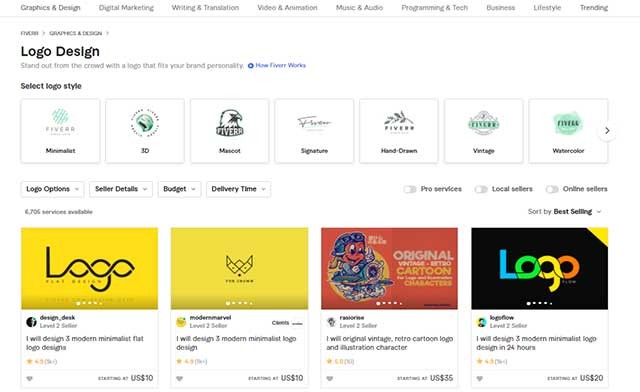
Task: Click the services available count text
Action: [58, 212]
